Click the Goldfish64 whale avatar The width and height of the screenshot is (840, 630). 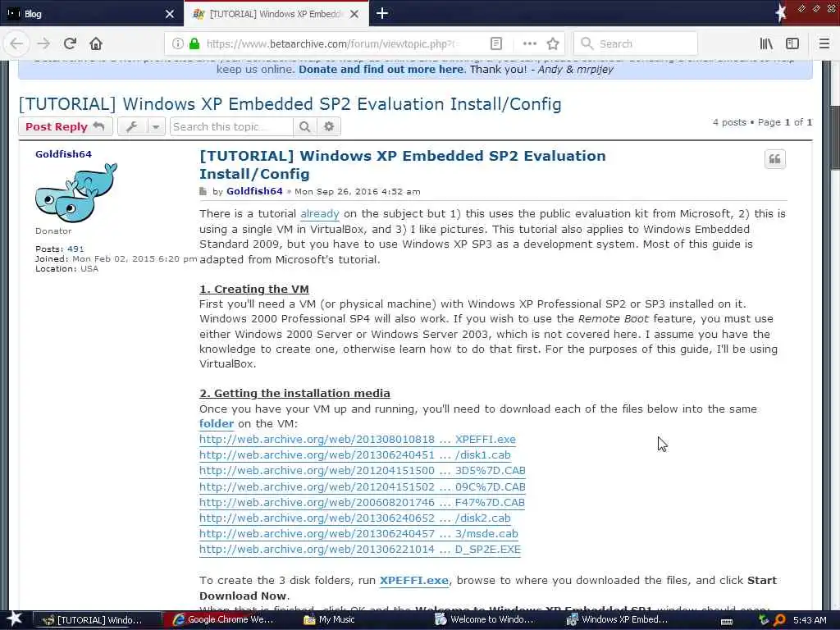coord(76,193)
